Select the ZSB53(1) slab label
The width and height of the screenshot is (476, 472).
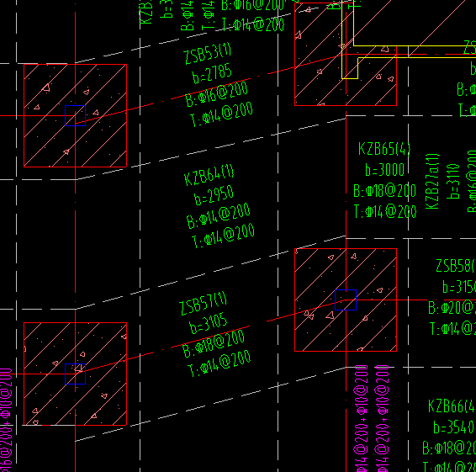(x=208, y=54)
